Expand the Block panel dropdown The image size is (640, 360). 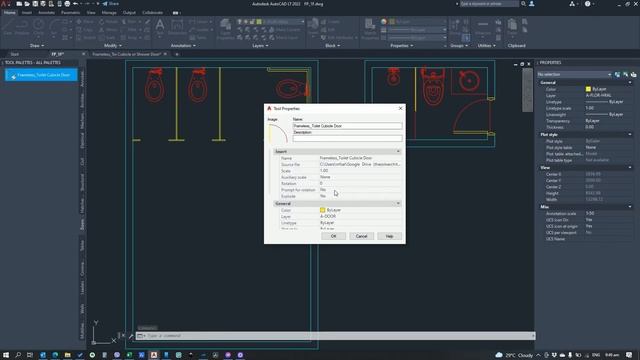(332, 46)
